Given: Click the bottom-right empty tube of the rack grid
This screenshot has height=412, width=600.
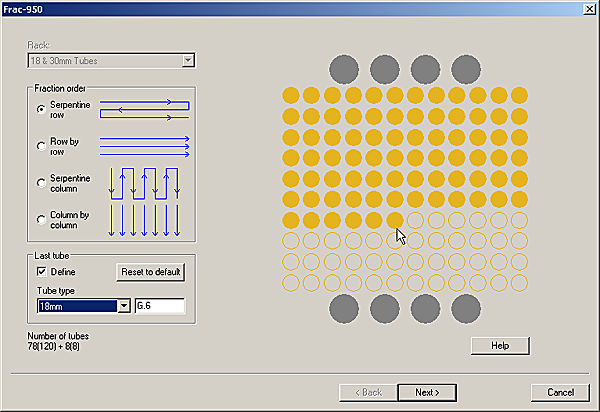Looking at the screenshot, I should 519,283.
